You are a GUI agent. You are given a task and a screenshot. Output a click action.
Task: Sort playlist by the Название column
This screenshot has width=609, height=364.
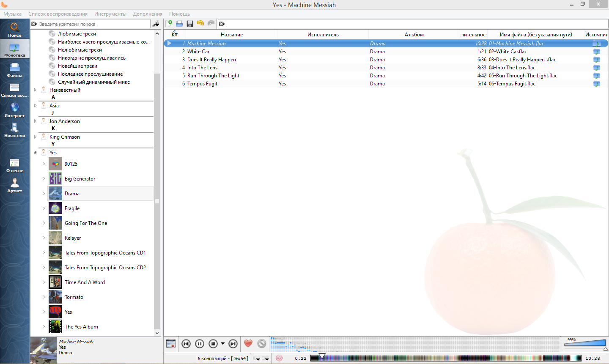[x=232, y=35]
